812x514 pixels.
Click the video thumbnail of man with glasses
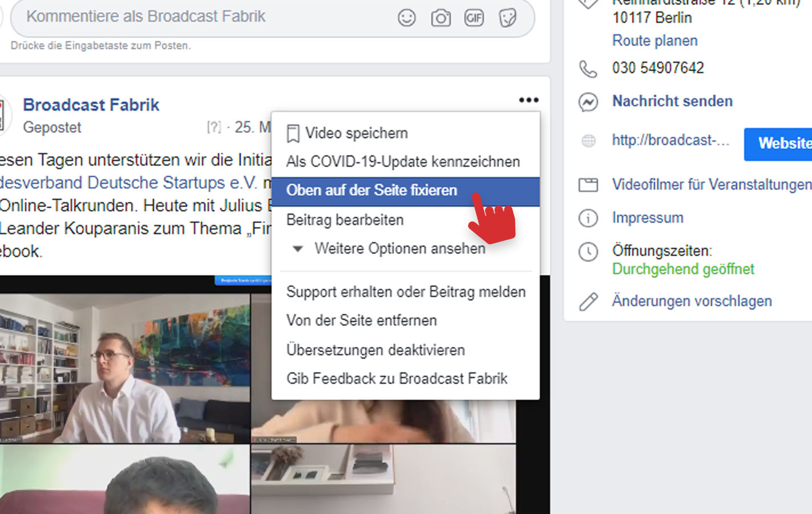coord(124,368)
